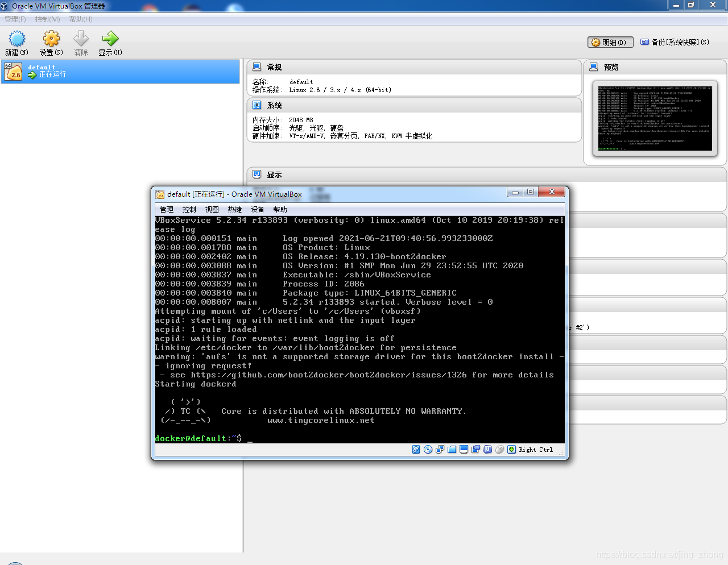Click default VM window title bar icon
The image size is (728, 565).
(160, 194)
